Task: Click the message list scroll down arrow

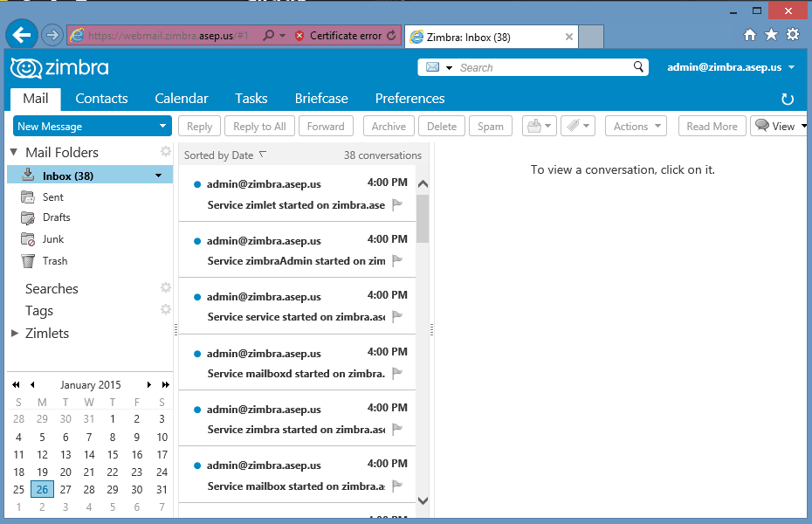Action: [423, 500]
